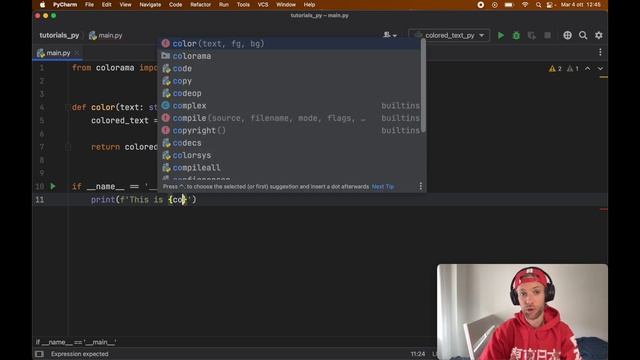Screen dimensions: 640x360
Task: Open the Navigate menu
Action: coord(150,5)
